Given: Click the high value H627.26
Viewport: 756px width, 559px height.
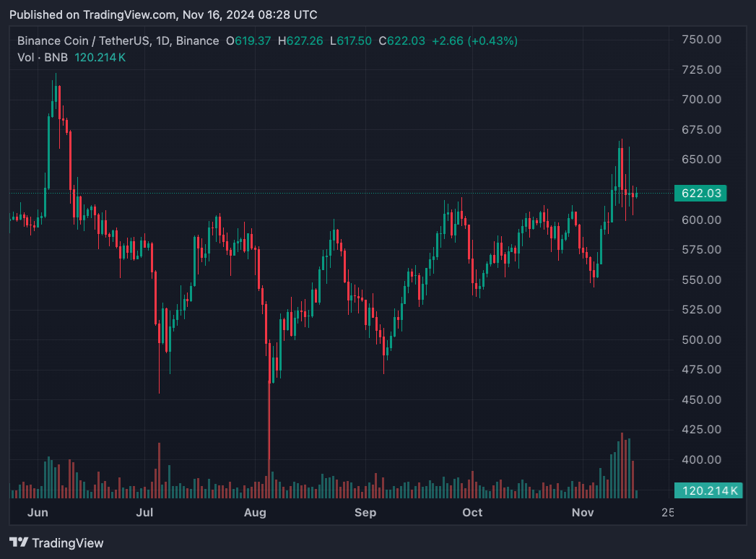Looking at the screenshot, I should click(x=300, y=41).
